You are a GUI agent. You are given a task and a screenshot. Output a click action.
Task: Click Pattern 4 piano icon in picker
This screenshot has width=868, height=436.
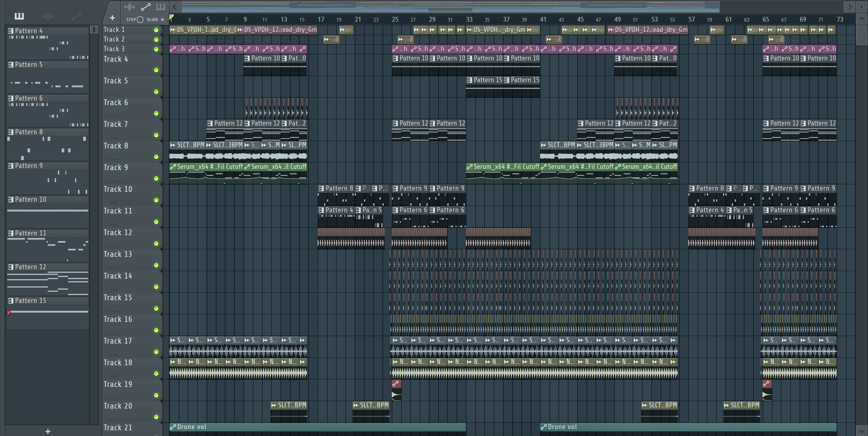click(11, 31)
